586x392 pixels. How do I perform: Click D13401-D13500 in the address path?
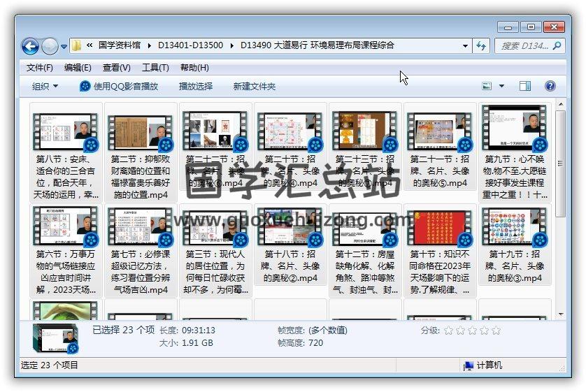tap(190, 45)
